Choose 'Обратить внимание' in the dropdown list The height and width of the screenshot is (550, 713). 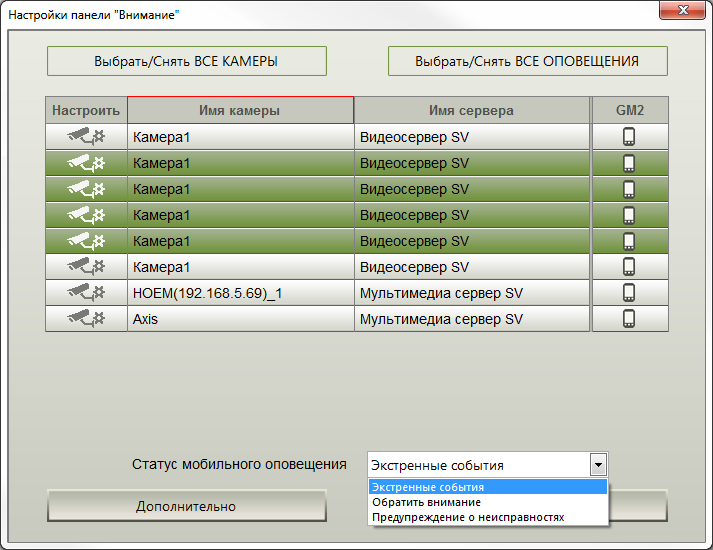[x=488, y=502]
